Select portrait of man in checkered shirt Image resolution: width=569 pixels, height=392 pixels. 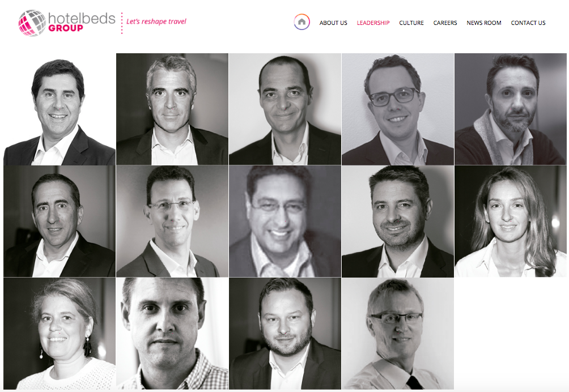[x=172, y=334]
